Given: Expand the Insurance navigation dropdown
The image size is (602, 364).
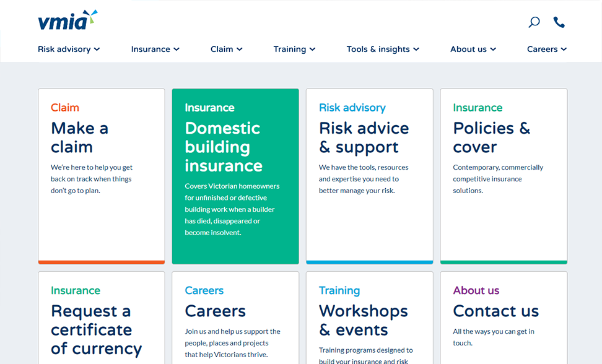Looking at the screenshot, I should click(155, 49).
